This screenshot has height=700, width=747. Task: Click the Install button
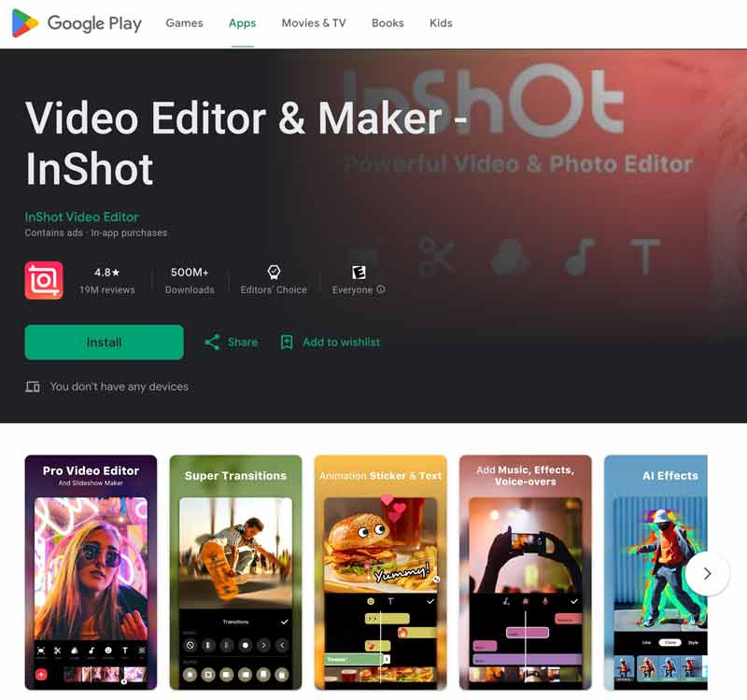point(104,343)
